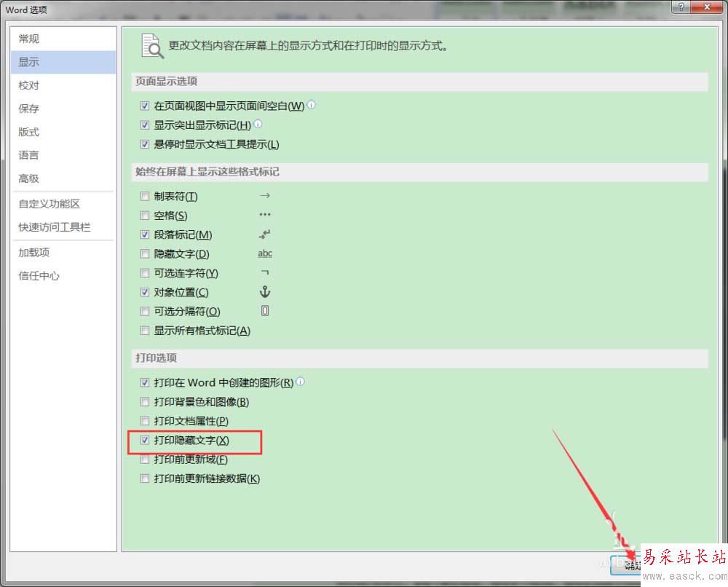Toggle 打印隐藏文字(X) checkbox
Screen dimensions: 728x587
(x=145, y=440)
